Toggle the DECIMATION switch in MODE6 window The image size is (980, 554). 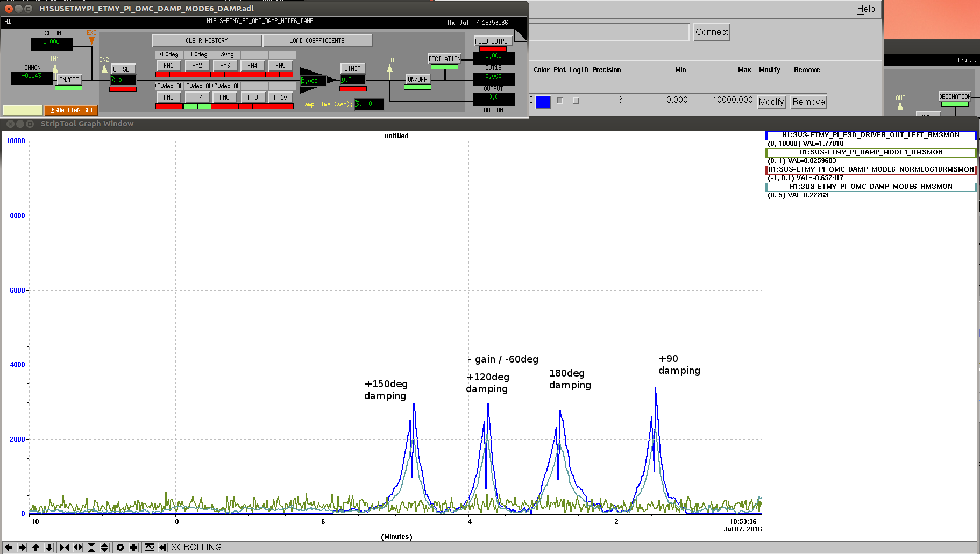(x=444, y=59)
